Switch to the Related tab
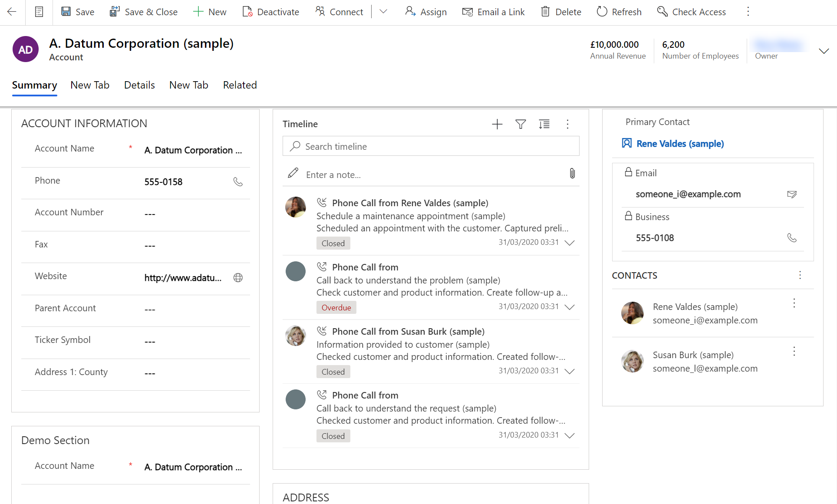Viewport: 837px width, 504px height. (x=240, y=85)
